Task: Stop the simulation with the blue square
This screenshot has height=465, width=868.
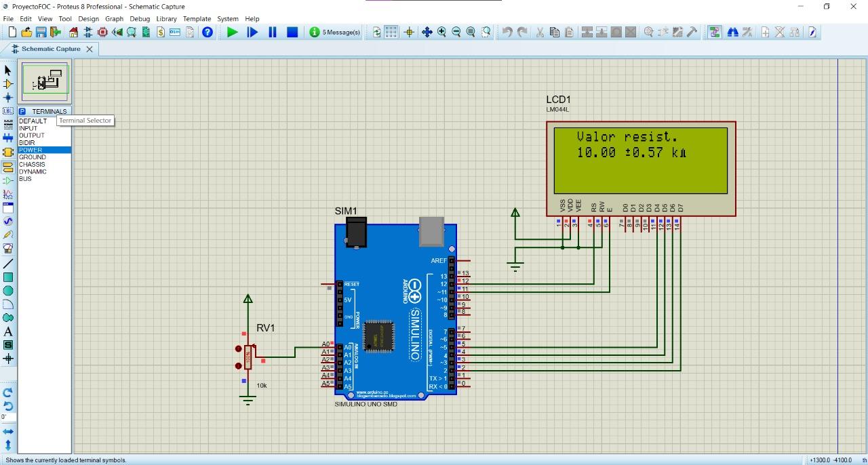Action: pyautogui.click(x=292, y=32)
